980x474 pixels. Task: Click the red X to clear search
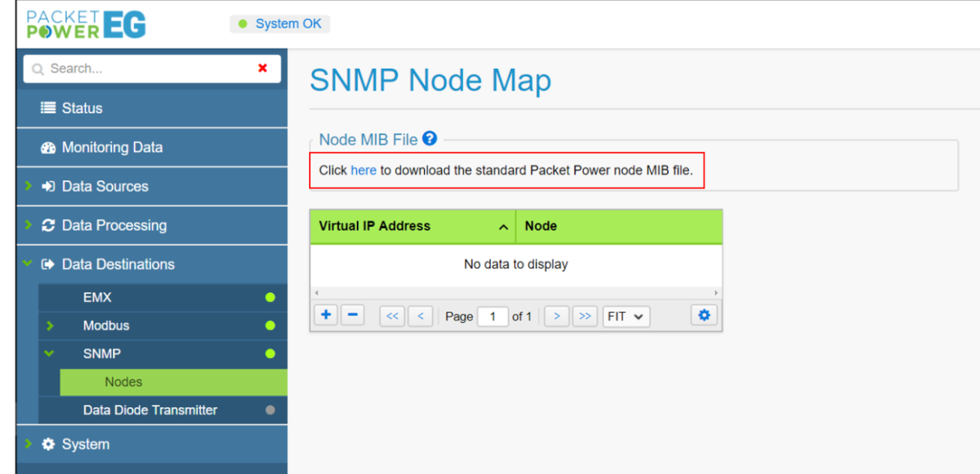click(262, 68)
